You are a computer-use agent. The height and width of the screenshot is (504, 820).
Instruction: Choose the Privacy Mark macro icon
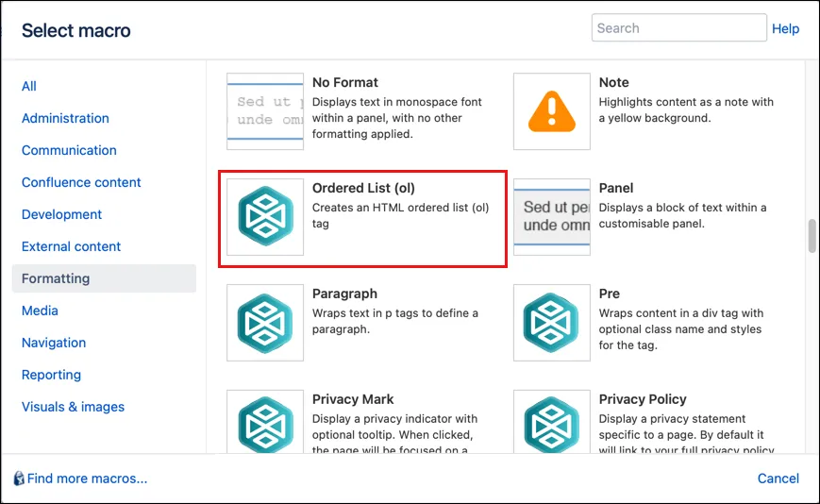pos(265,421)
